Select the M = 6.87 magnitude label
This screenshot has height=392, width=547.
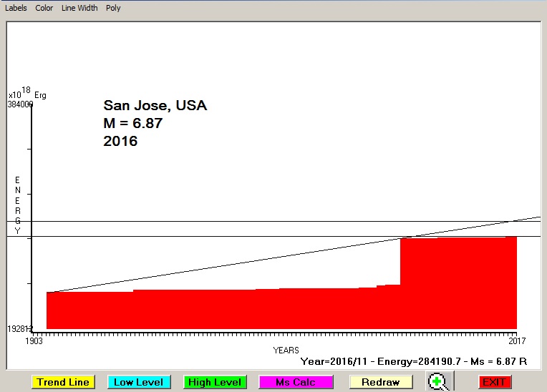pyautogui.click(x=133, y=124)
